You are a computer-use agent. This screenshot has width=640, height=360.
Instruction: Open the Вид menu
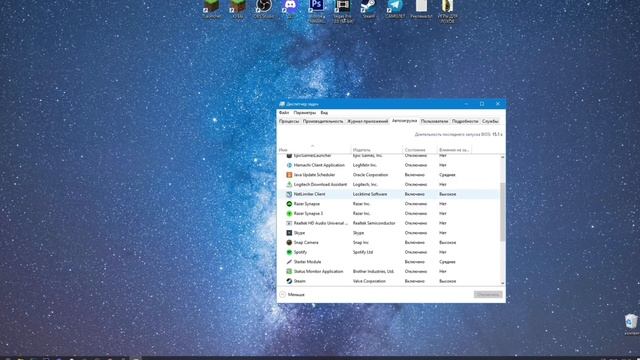point(324,113)
